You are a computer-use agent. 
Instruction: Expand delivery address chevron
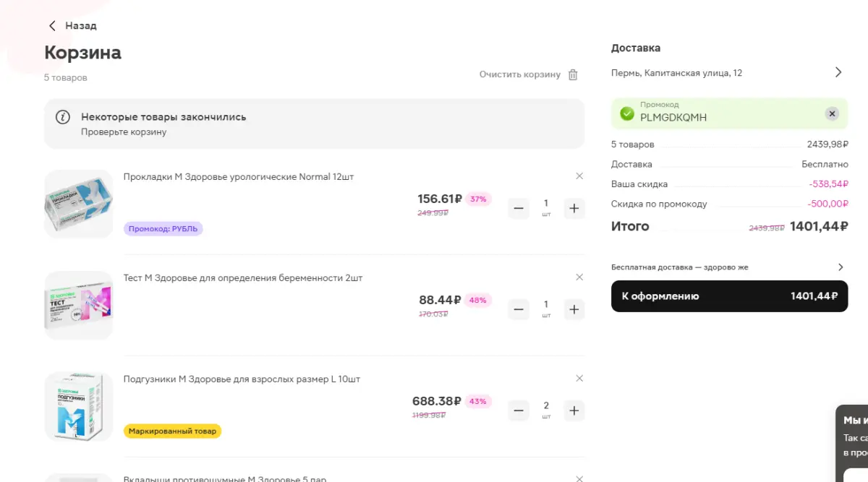click(838, 72)
